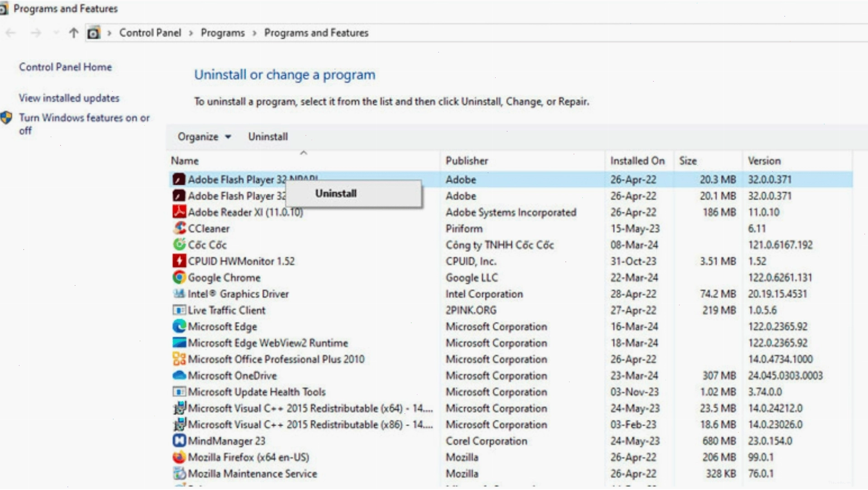The image size is (868, 490).
Task: Click the Control Panel address bar icon
Action: [x=93, y=33]
